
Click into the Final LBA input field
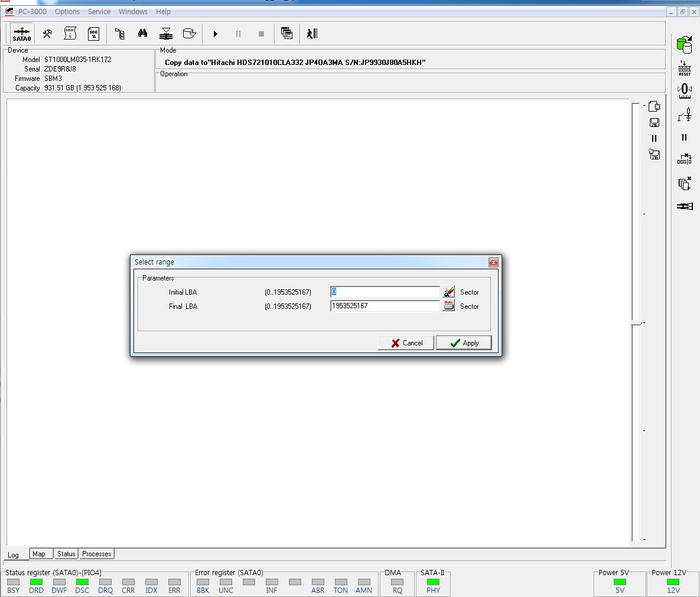coord(385,306)
